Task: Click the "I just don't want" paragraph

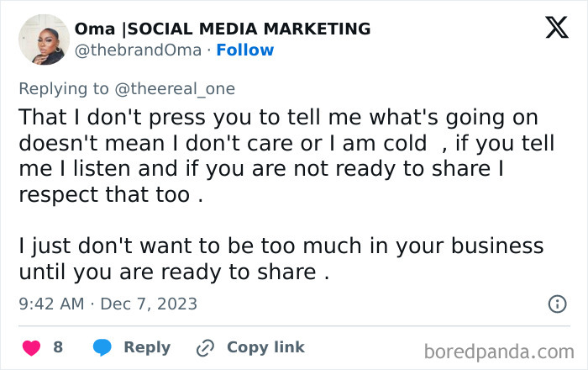Action: tap(281, 260)
